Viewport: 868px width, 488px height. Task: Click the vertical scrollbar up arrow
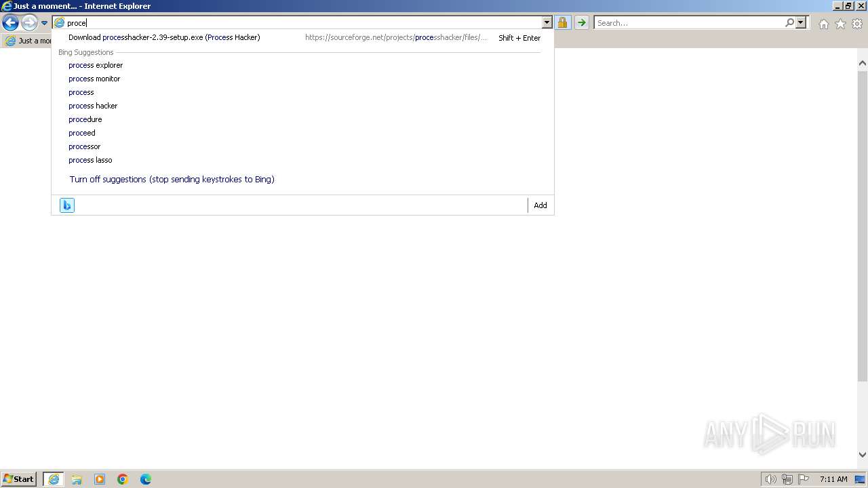(863, 63)
